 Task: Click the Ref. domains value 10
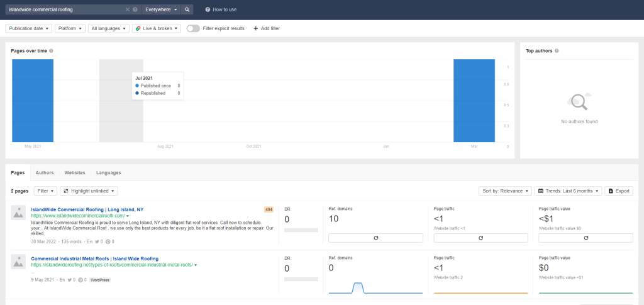(333, 219)
